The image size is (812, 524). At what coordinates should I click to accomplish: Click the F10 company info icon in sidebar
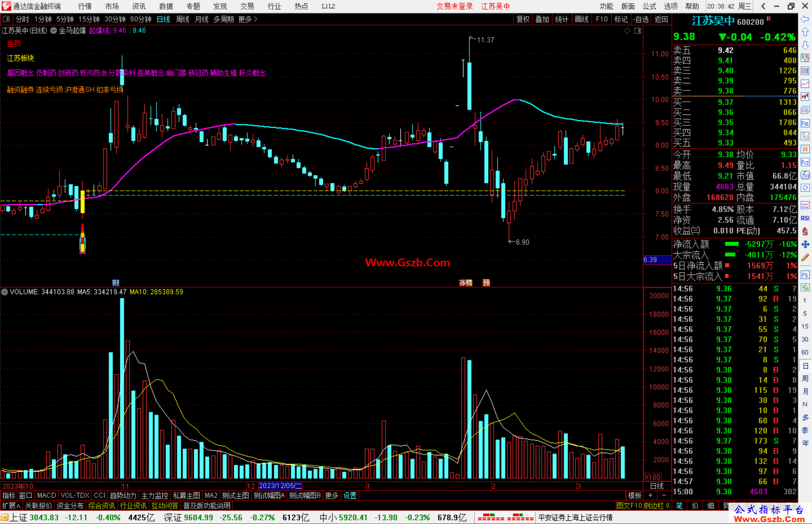click(805, 123)
